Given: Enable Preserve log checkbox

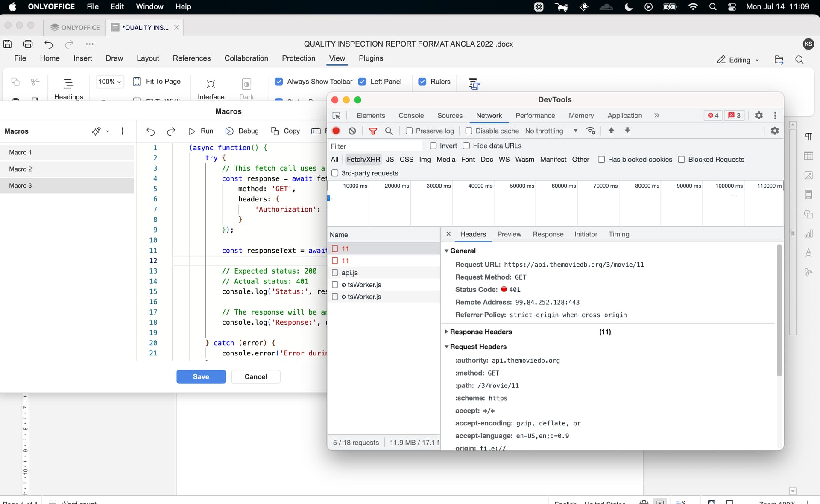Looking at the screenshot, I should pos(409,131).
